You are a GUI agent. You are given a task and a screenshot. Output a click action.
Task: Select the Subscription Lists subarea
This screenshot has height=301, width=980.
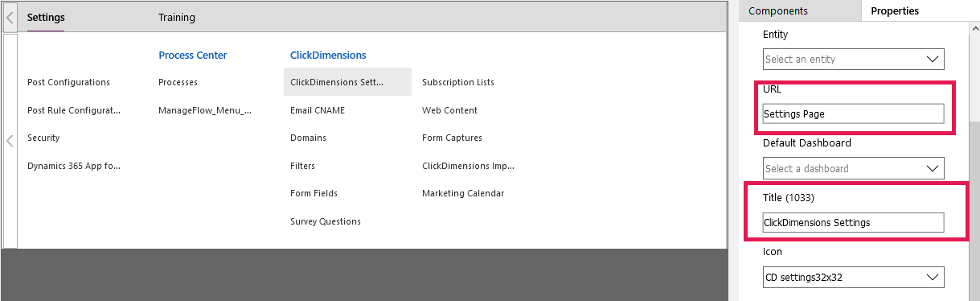pyautogui.click(x=458, y=82)
